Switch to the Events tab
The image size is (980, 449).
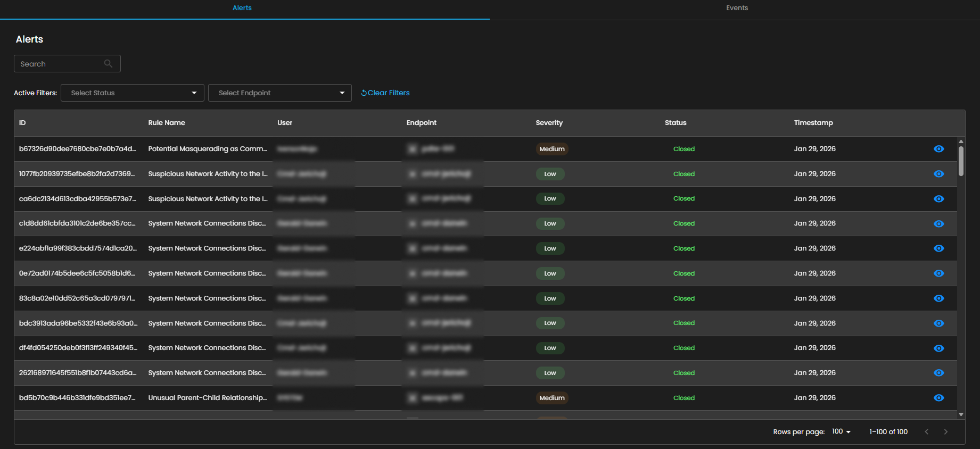[737, 8]
